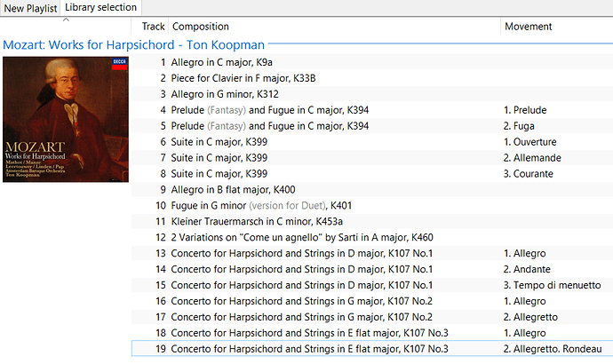Select track 15 Concerto in D major K107 No.1
The image size is (613, 364).
[x=372, y=285]
